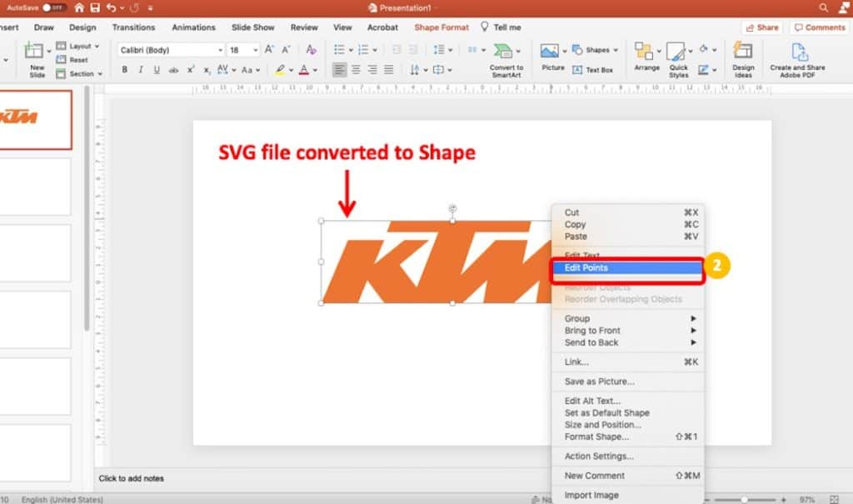Open the Slide Show tab
This screenshot has height=504, width=853.
(x=253, y=27)
